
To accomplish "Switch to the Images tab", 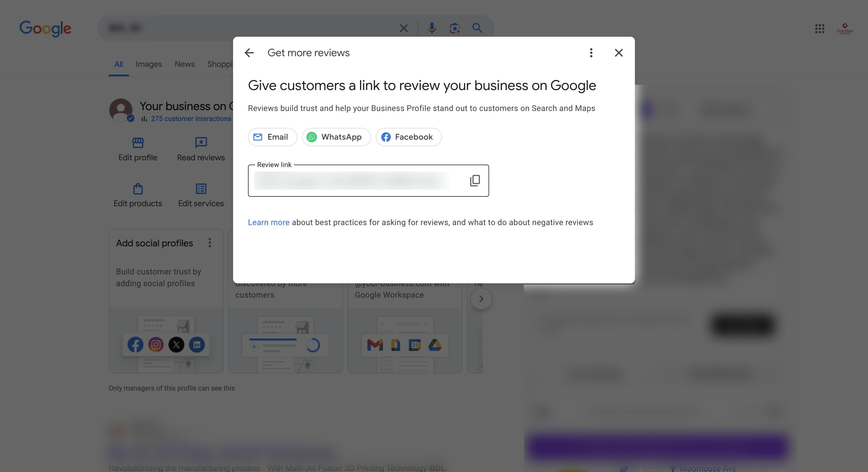I will coord(149,64).
